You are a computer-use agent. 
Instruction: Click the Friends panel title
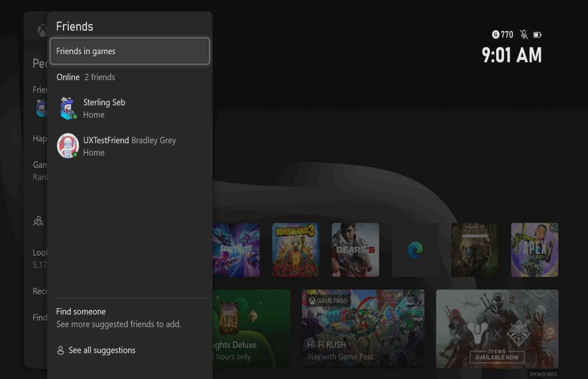coord(74,27)
